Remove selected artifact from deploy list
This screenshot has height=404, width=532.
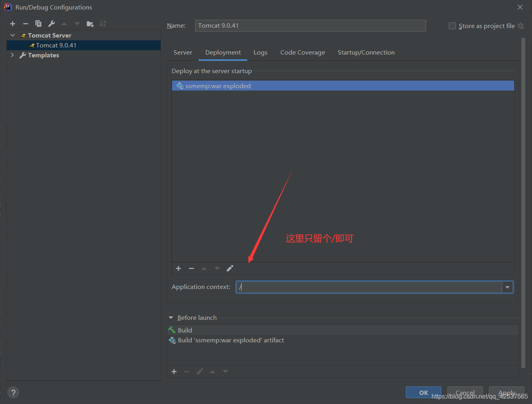pos(191,268)
